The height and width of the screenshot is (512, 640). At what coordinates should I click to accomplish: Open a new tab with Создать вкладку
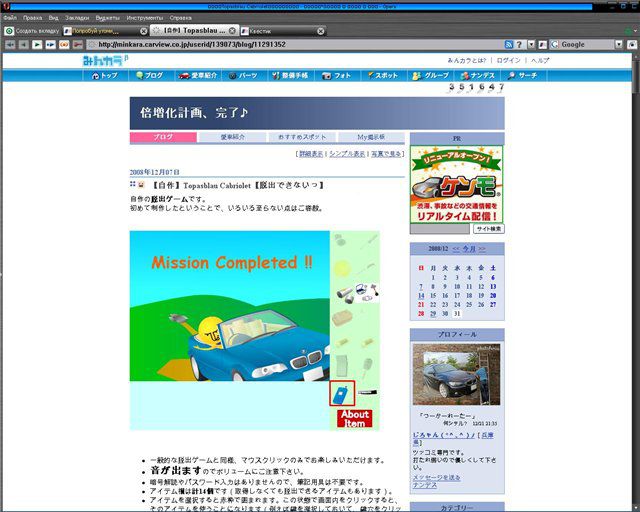32,31
